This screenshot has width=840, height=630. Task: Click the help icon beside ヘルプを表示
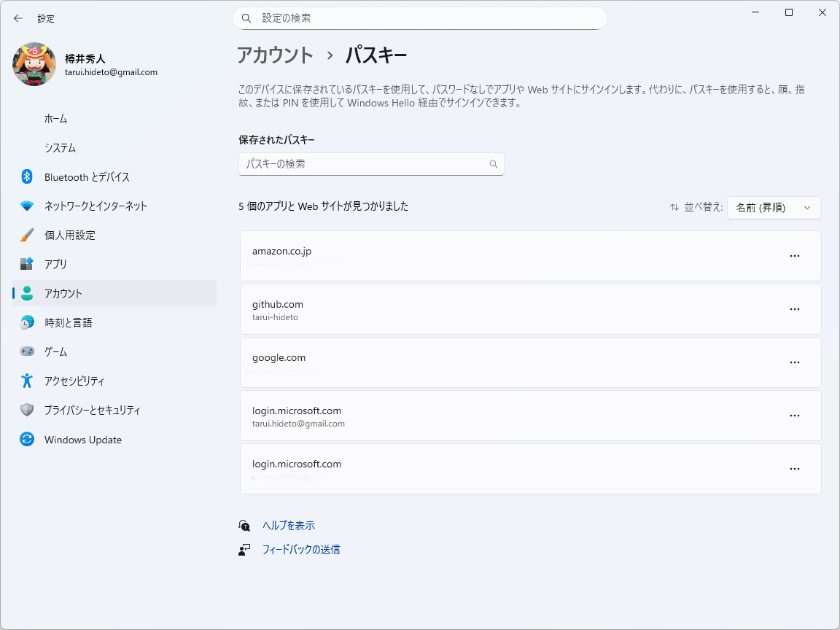click(x=244, y=524)
